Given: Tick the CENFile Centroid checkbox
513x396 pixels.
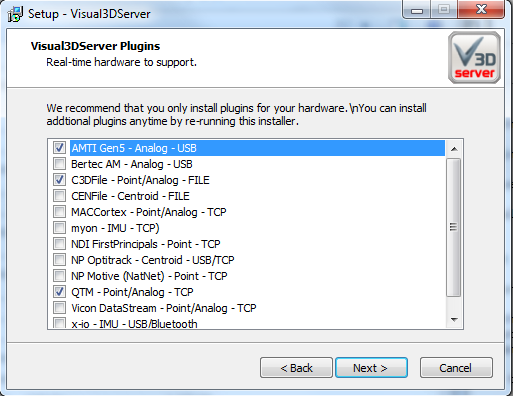Looking at the screenshot, I should (59, 195).
